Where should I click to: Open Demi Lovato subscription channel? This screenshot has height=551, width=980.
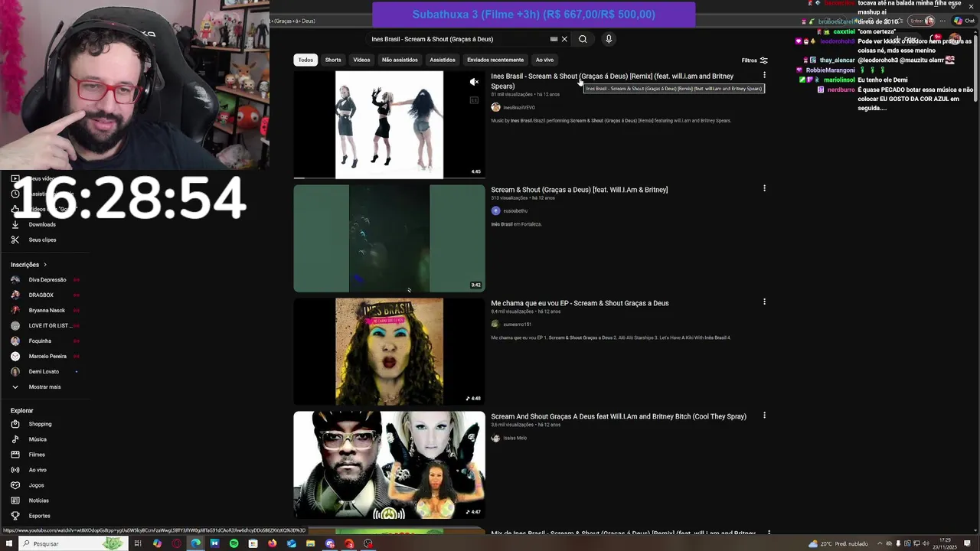(43, 371)
